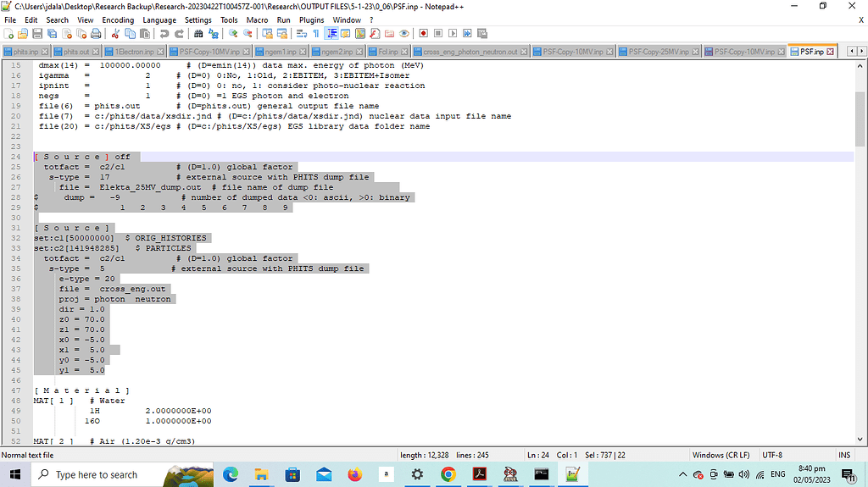Toggle the Show Indent Guide icon
Screen dimensions: 868x487
331,34
